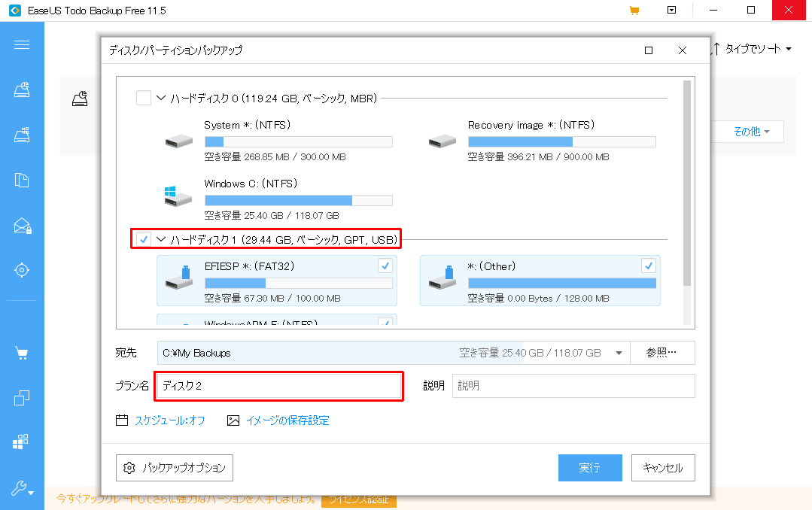The image size is (812, 510).
Task: Click 実行 to start the backup
Action: pos(590,468)
